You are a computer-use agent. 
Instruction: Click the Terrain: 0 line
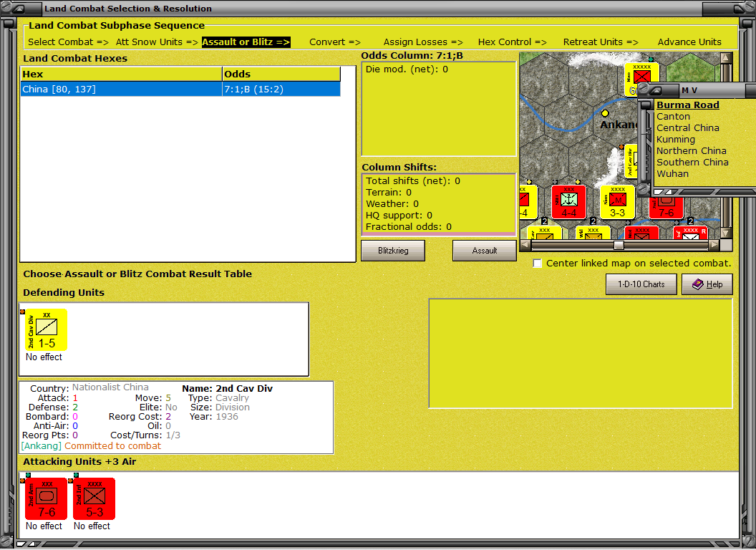pyautogui.click(x=388, y=193)
